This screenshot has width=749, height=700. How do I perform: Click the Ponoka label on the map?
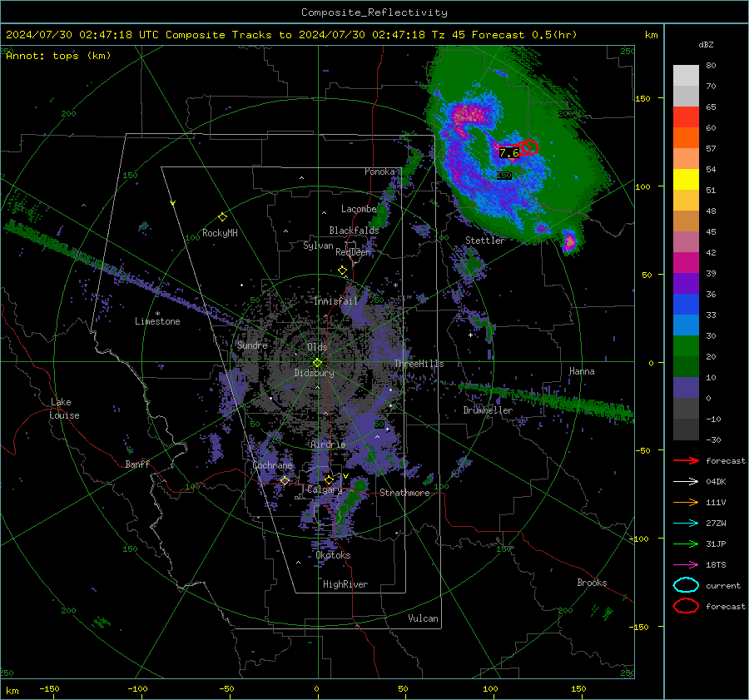(x=379, y=171)
